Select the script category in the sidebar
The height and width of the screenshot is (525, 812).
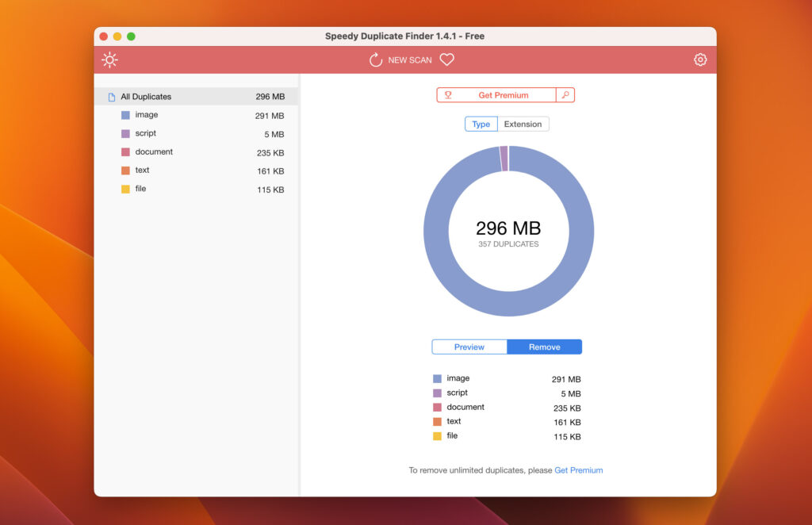tap(145, 134)
